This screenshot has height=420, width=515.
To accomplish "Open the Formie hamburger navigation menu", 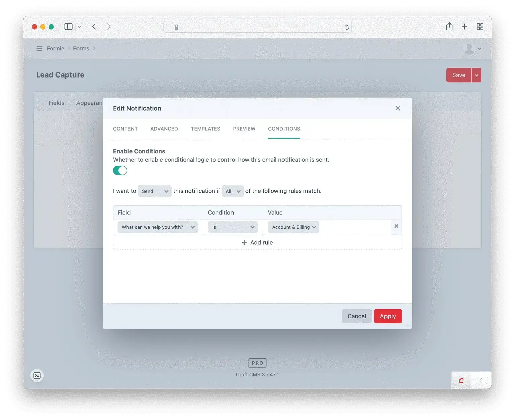I will (x=39, y=48).
